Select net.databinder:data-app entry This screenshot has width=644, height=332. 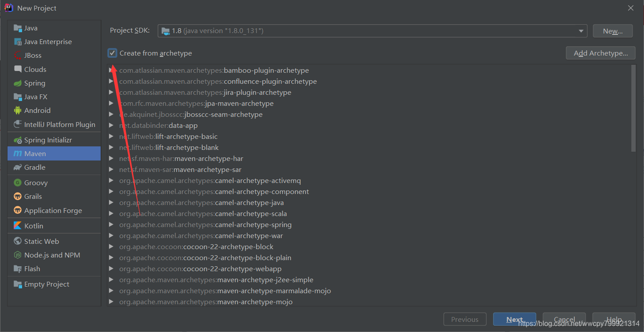(158, 126)
